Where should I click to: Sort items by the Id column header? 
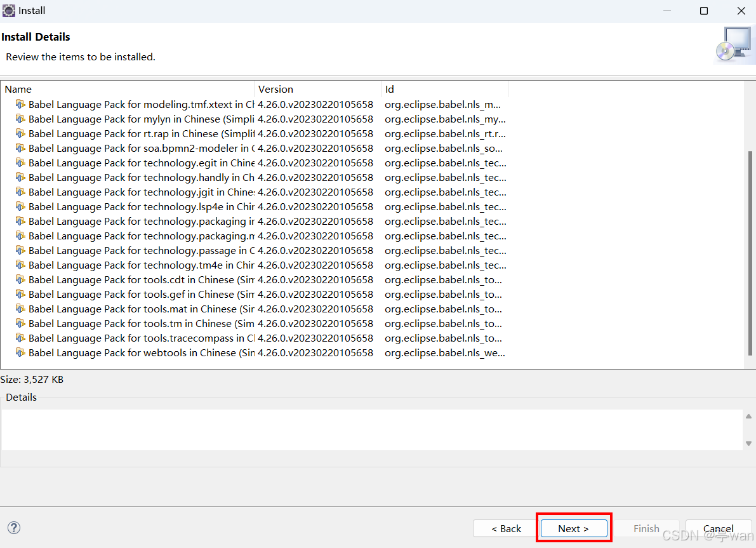pos(444,90)
